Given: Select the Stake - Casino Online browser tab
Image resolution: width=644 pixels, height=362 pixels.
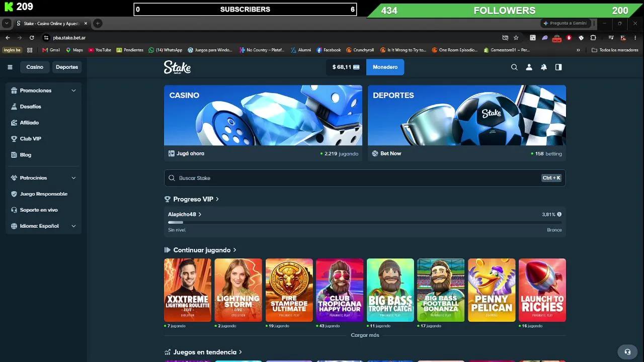Looking at the screenshot, I should coord(51,23).
